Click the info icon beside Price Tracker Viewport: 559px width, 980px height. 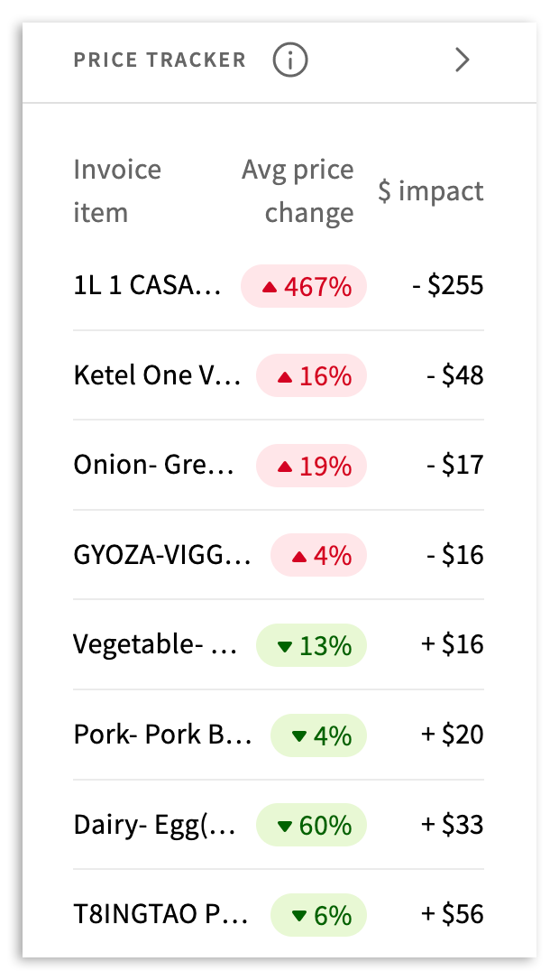tap(290, 60)
